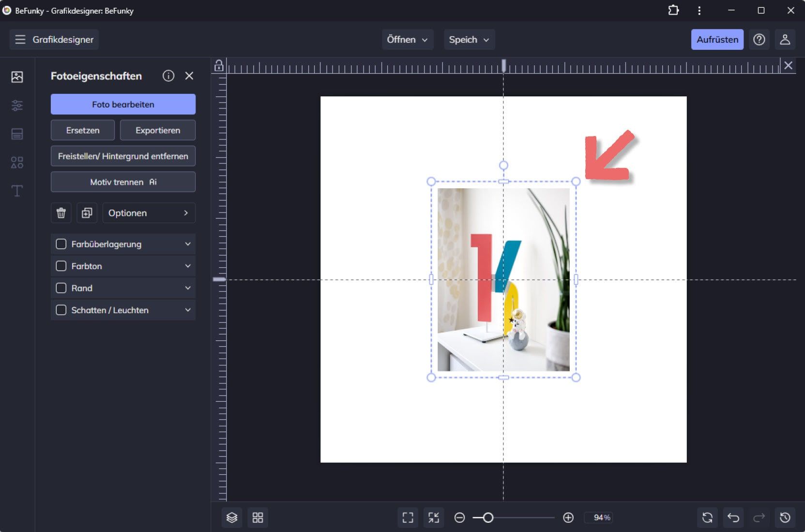Click the selected photo on the canvas

coord(503,279)
